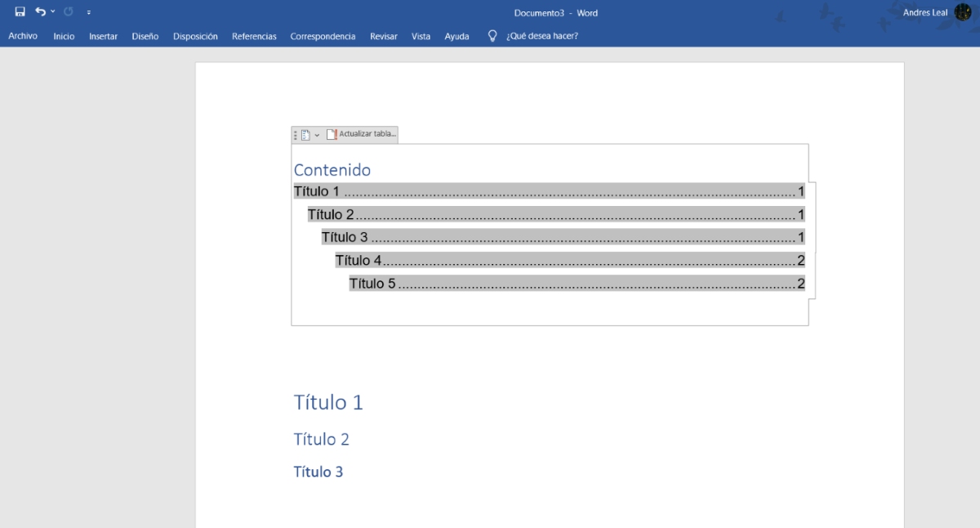Viewport: 980px width, 528px height.
Task: Click the Documento3 - Word window title
Action: click(x=555, y=13)
